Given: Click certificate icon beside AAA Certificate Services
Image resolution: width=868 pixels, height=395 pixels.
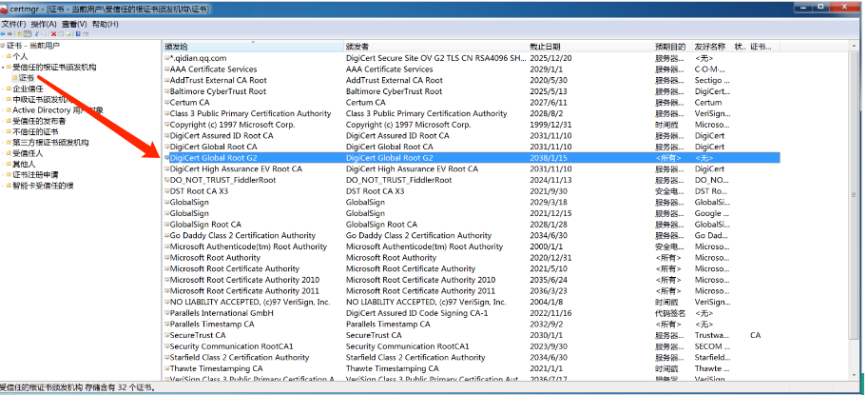Looking at the screenshot, I should point(166,69).
